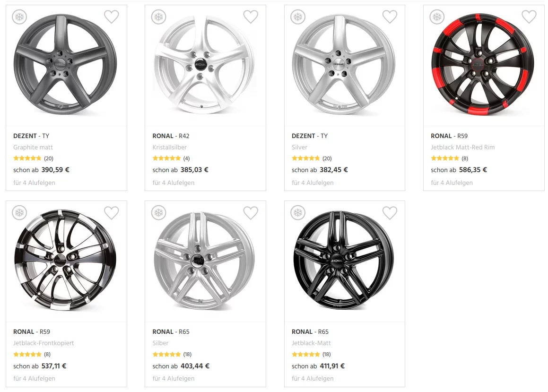The height and width of the screenshot is (392, 548).
Task: Click winter snowflake badge on R59 Red Rim
Action: (x=437, y=17)
